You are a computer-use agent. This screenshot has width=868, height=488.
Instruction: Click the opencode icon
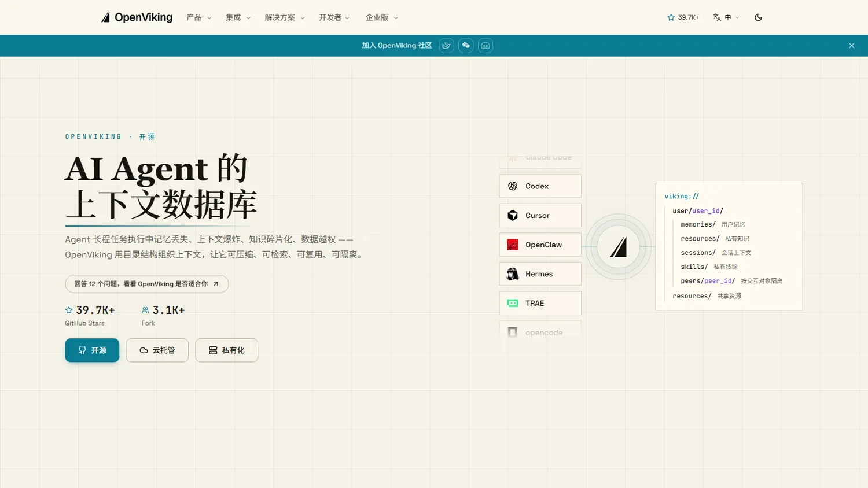[x=513, y=332]
